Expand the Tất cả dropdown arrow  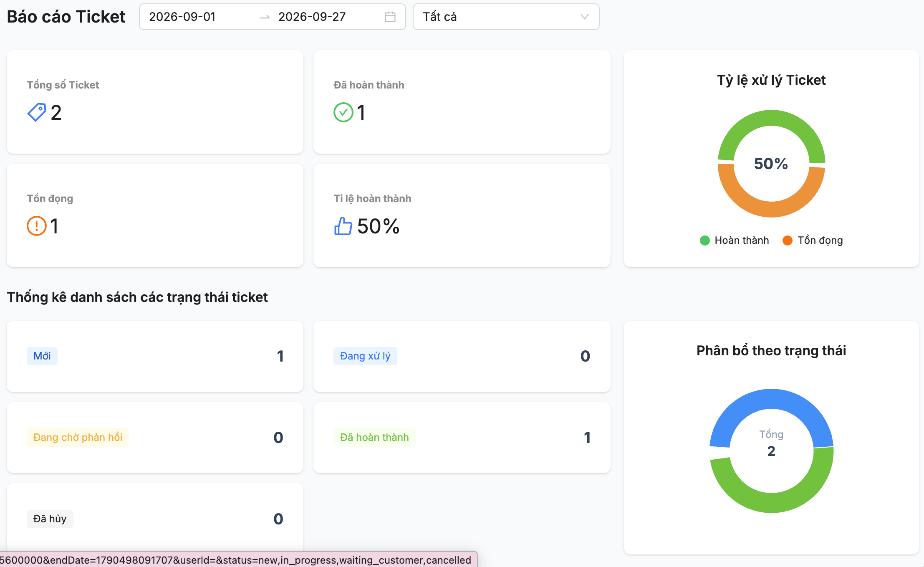coord(584,17)
